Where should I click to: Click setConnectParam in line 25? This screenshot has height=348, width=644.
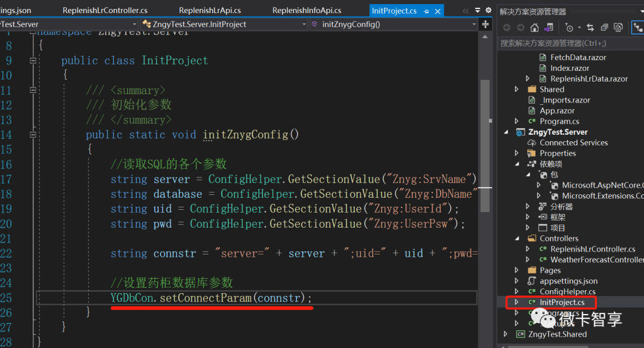coord(205,298)
